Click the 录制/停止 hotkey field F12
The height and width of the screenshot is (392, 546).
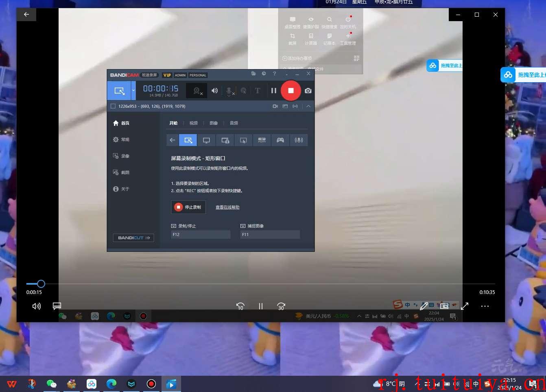(x=201, y=235)
